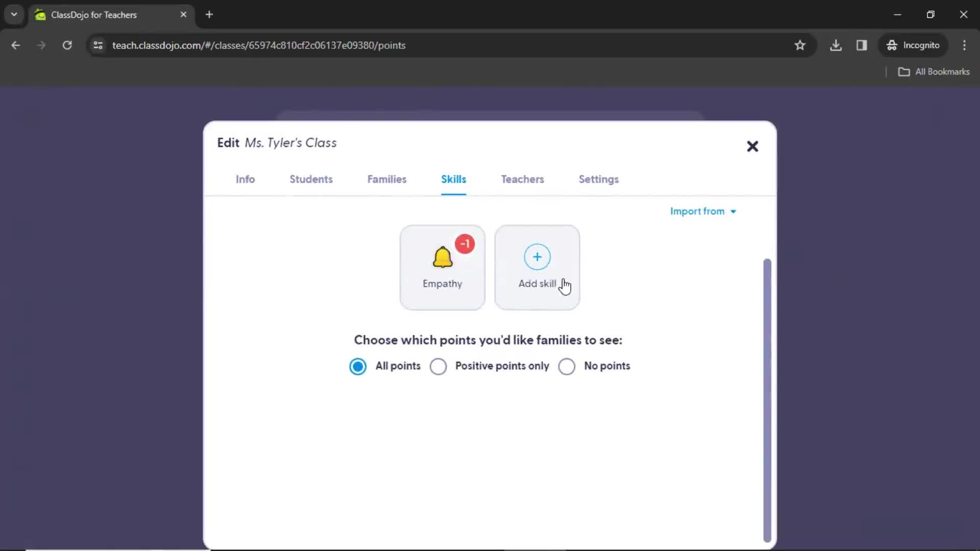Click the Incognito profile indicator
980x551 pixels.
(x=913, y=45)
